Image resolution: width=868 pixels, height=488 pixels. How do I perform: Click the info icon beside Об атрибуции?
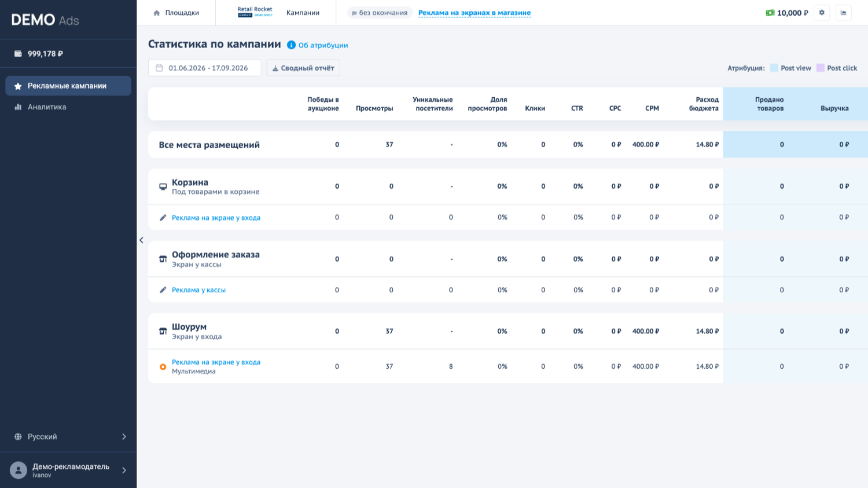point(291,45)
